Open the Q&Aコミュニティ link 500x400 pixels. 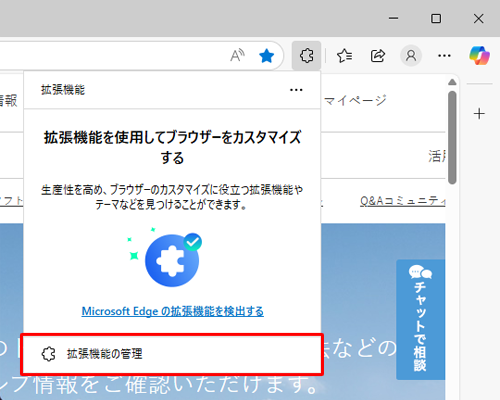tap(403, 201)
